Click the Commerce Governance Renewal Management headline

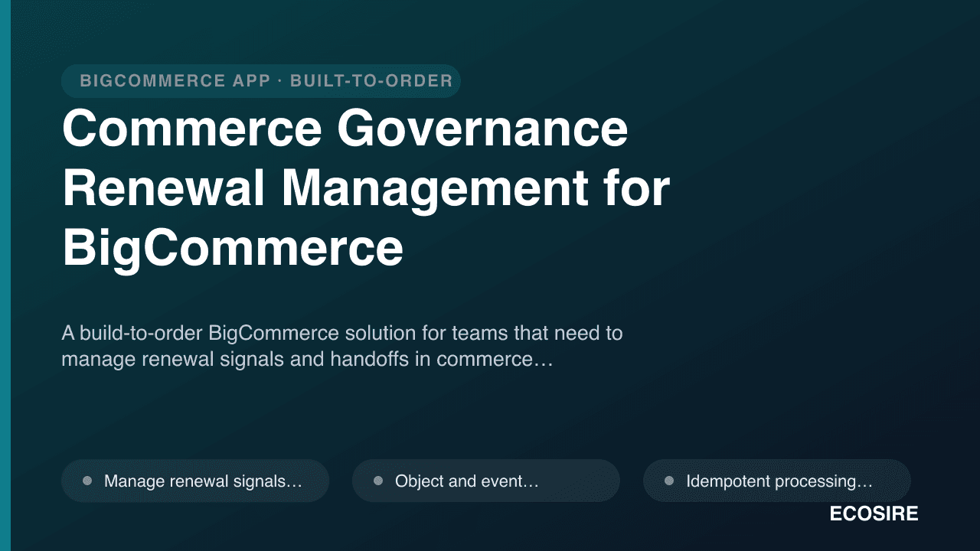click(x=366, y=189)
